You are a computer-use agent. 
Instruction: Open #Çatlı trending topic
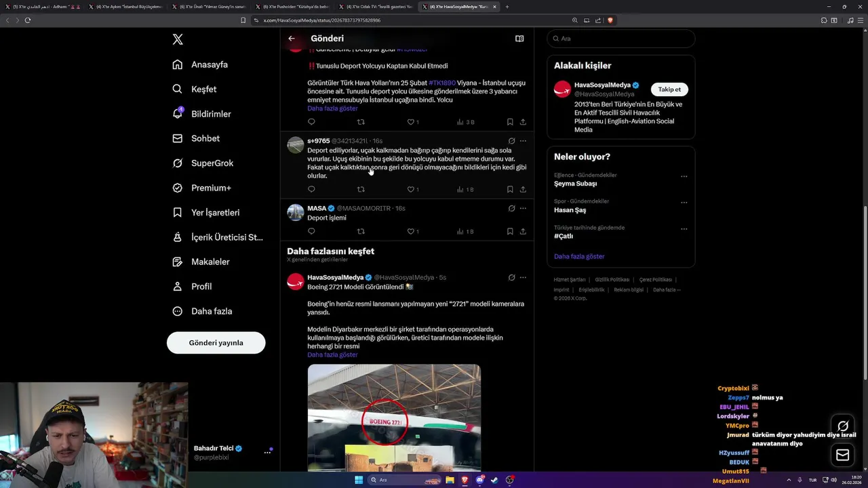coord(564,237)
